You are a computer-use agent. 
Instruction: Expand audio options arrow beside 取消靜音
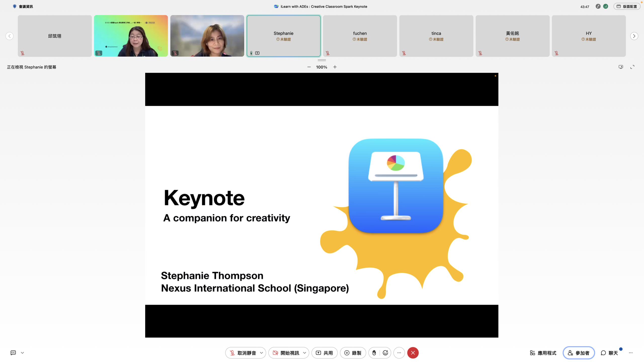coord(261,353)
